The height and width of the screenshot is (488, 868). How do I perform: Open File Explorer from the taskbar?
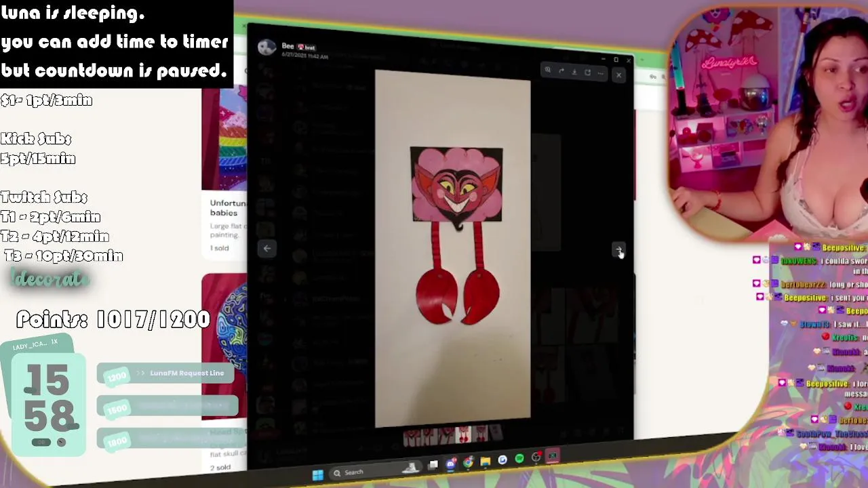tap(486, 461)
